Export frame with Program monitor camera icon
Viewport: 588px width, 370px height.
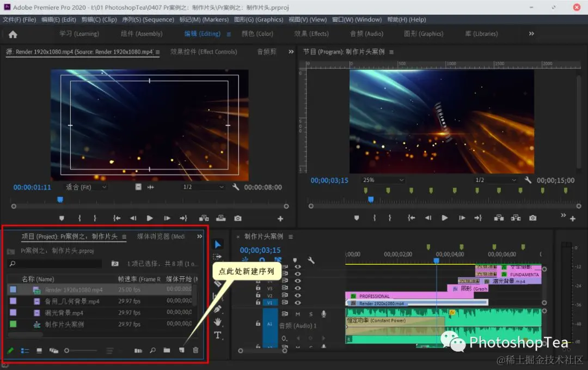532,218
